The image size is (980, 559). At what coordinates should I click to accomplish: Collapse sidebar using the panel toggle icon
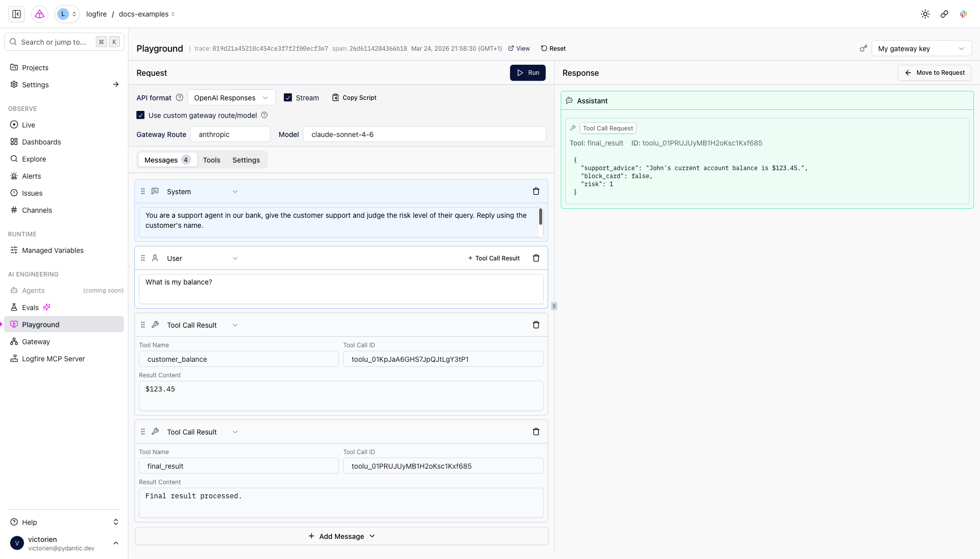pos(17,14)
